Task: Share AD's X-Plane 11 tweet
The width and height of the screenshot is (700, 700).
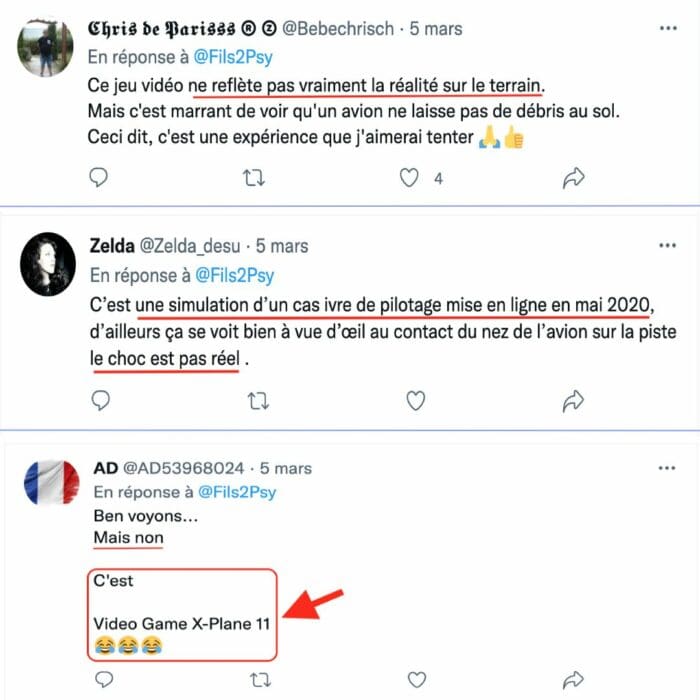Action: click(573, 679)
